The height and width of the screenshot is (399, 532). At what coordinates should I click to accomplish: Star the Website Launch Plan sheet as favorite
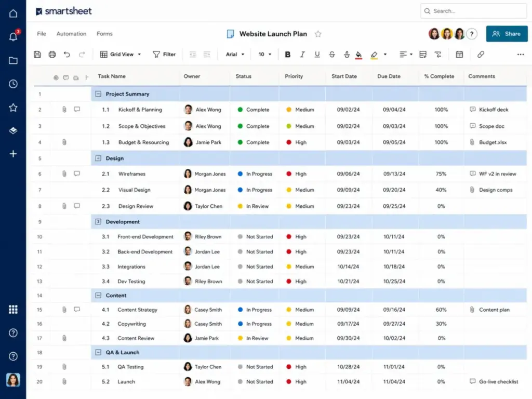(x=318, y=34)
